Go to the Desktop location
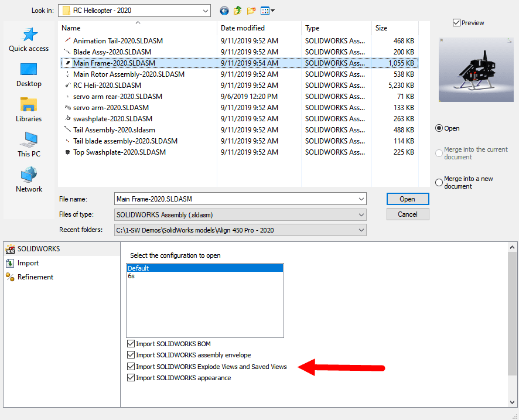The height and width of the screenshot is (420, 519). click(x=29, y=75)
